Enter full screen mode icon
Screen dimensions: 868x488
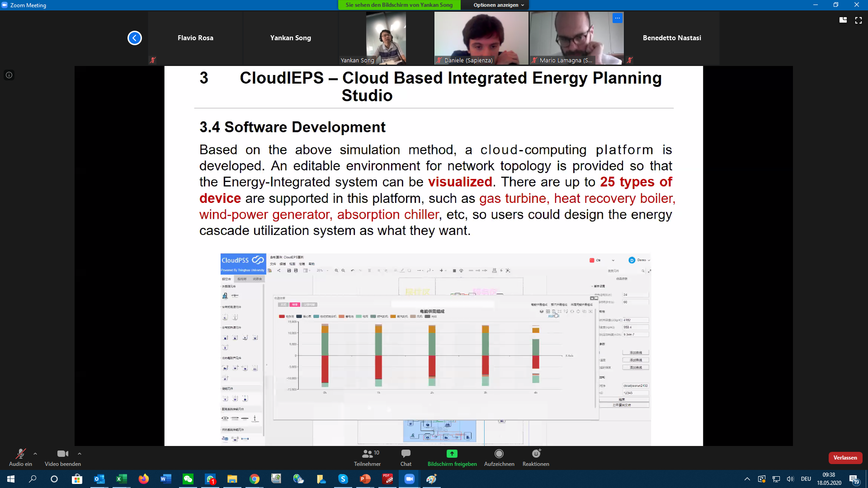coord(858,20)
